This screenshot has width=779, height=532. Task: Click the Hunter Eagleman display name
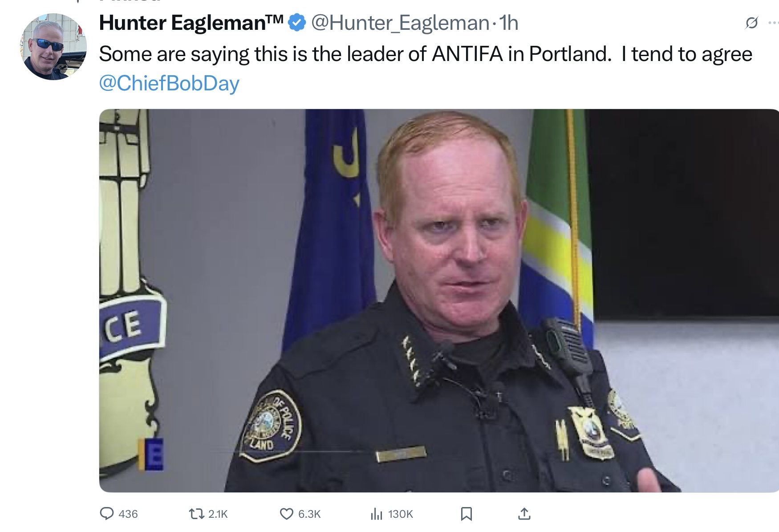tap(191, 23)
